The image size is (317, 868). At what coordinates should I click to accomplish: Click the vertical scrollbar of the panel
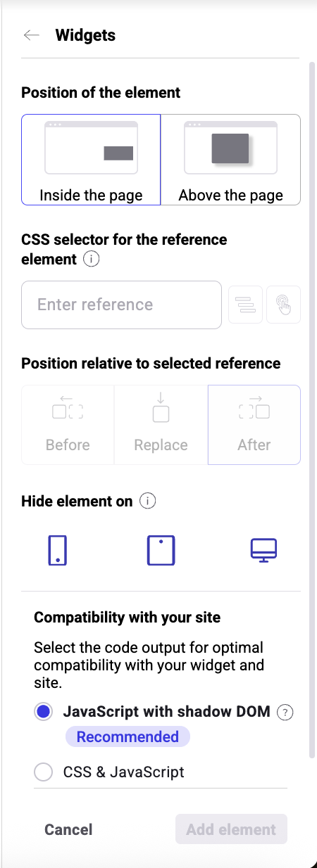coord(313,409)
